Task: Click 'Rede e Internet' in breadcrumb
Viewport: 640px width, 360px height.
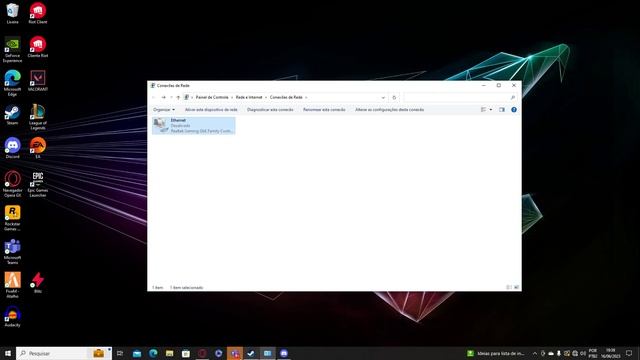Action: 249,98
